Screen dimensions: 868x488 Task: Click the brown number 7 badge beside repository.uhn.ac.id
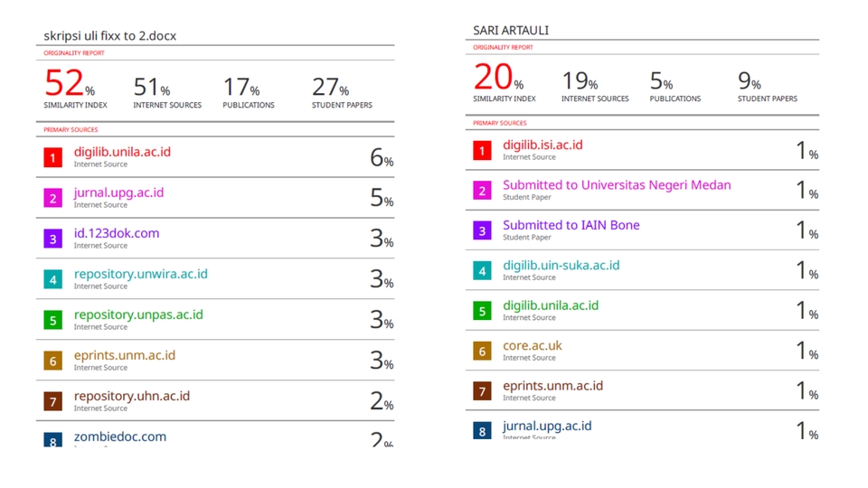(x=53, y=401)
